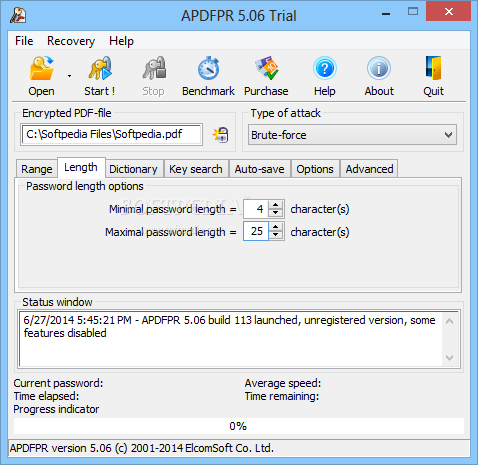Click the APDFPR title bar app icon

[x=18, y=15]
